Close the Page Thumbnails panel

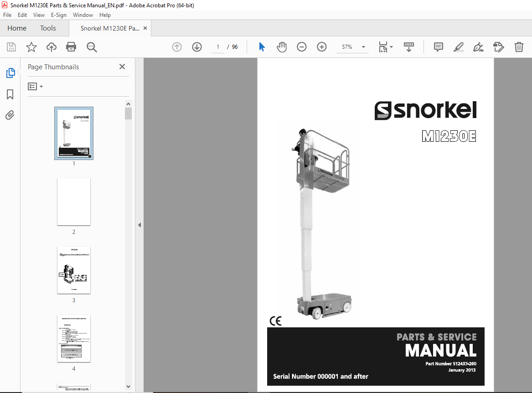[x=122, y=67]
